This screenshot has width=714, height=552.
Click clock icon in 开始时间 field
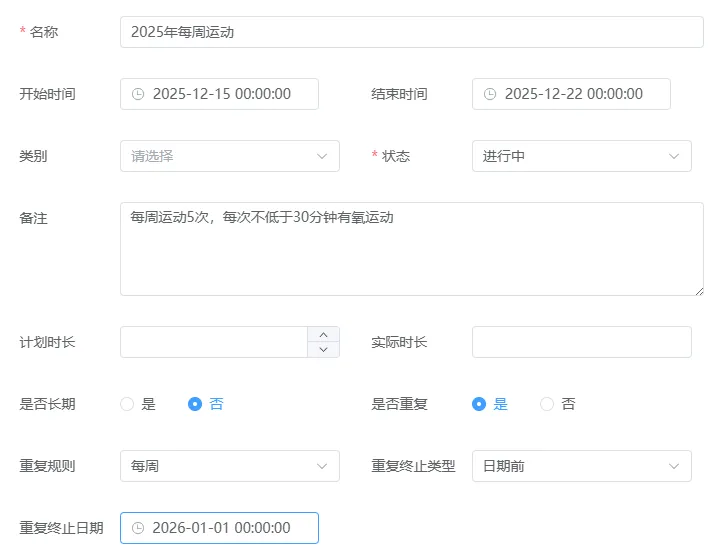138,94
